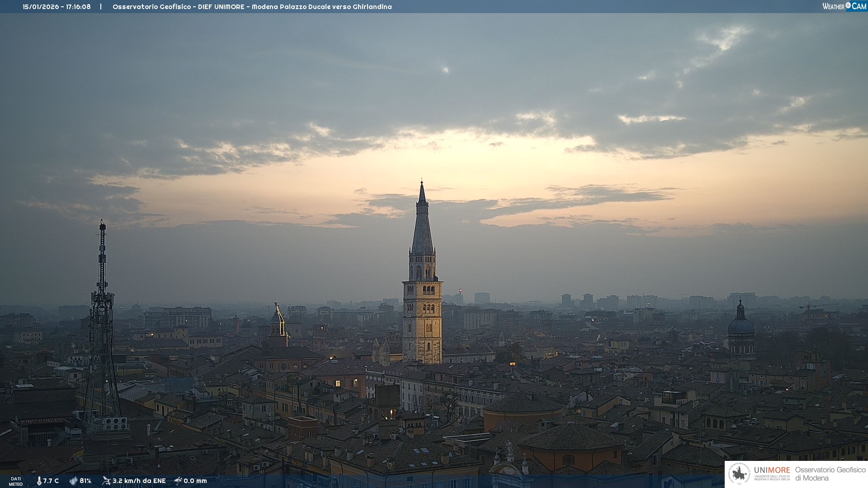868x488 pixels.
Task: Click the UNIMORE university seal emblem
Action: 739,474
